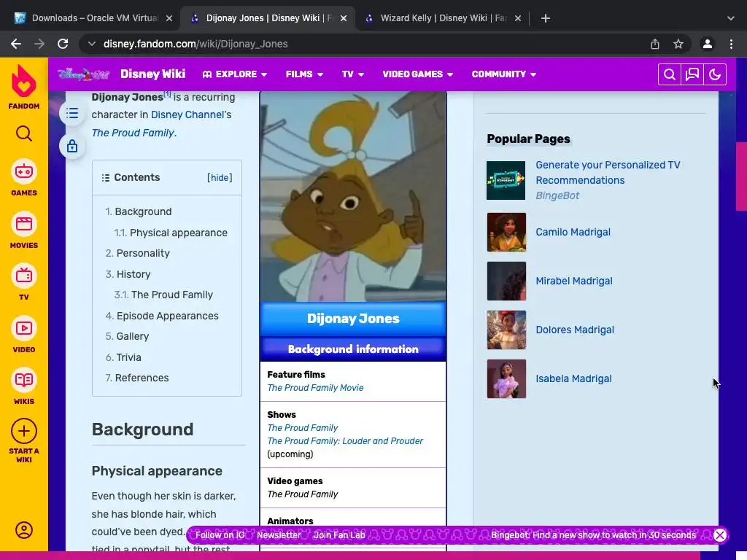Jump to History in Contents
This screenshot has height=560, width=747.
(x=128, y=274)
